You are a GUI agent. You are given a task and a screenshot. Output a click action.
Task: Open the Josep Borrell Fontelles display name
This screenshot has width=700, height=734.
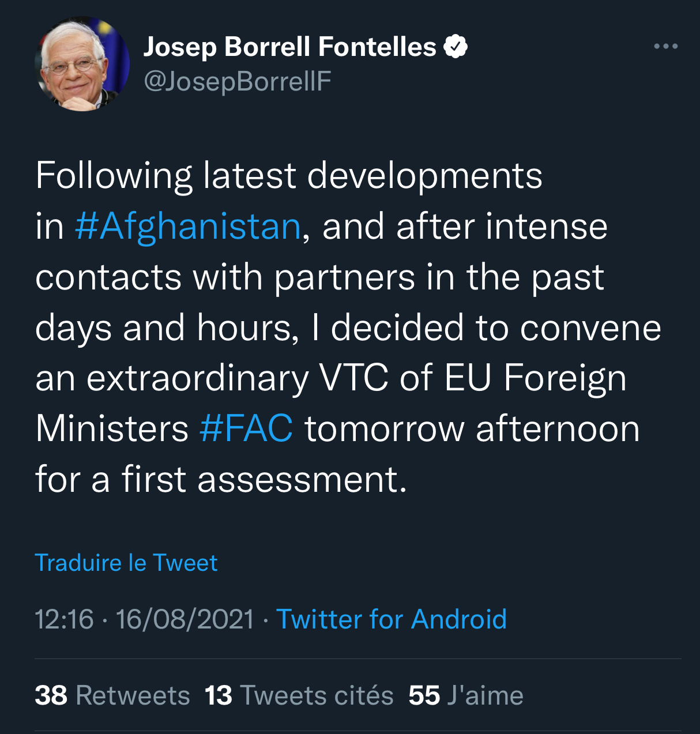click(289, 47)
